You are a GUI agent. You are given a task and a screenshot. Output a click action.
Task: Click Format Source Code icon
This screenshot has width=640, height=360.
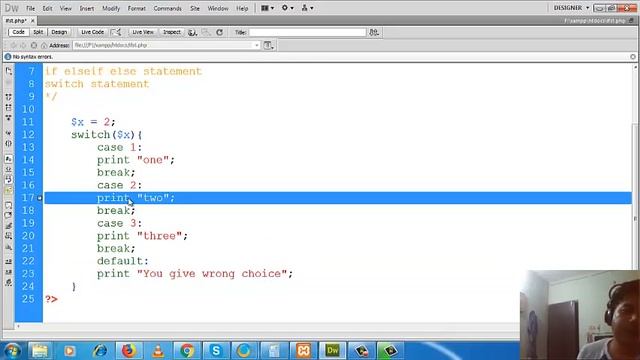point(9,282)
